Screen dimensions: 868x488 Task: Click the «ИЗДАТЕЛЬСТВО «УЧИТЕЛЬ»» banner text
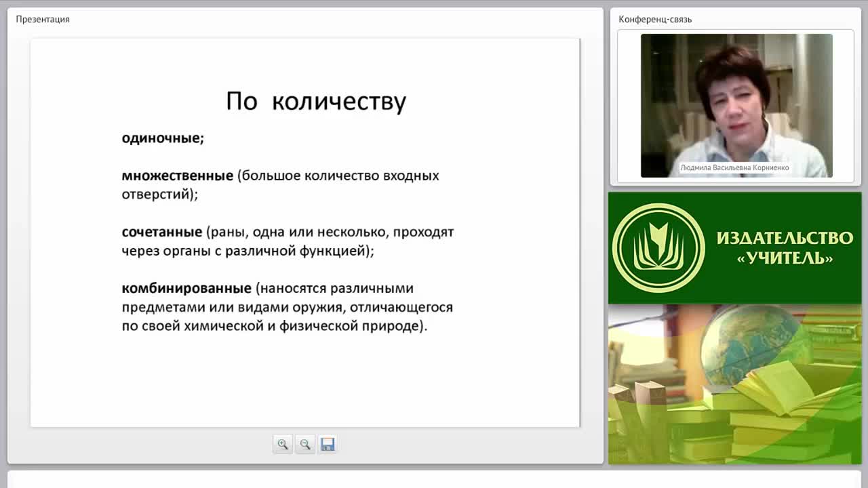click(785, 247)
